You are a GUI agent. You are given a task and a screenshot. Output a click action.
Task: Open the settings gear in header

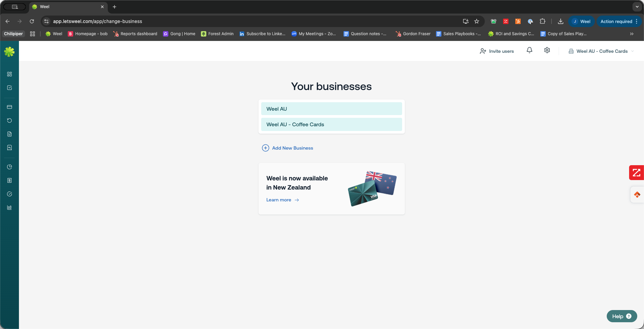click(547, 50)
